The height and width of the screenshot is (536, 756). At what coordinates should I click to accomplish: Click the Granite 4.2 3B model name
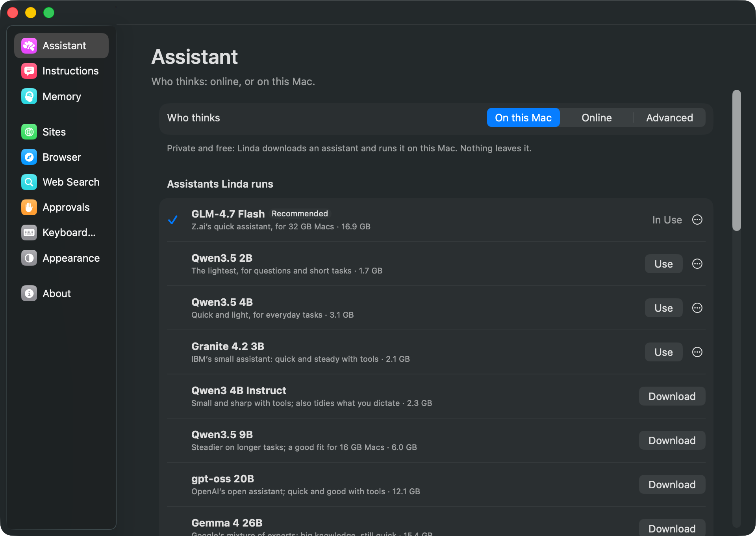click(228, 346)
